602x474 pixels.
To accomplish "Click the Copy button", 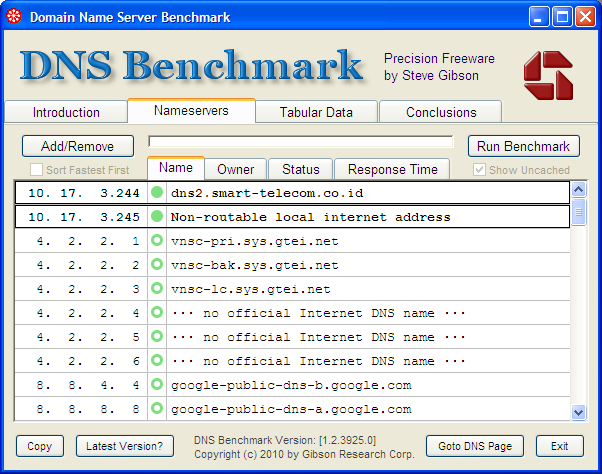I will [40, 446].
